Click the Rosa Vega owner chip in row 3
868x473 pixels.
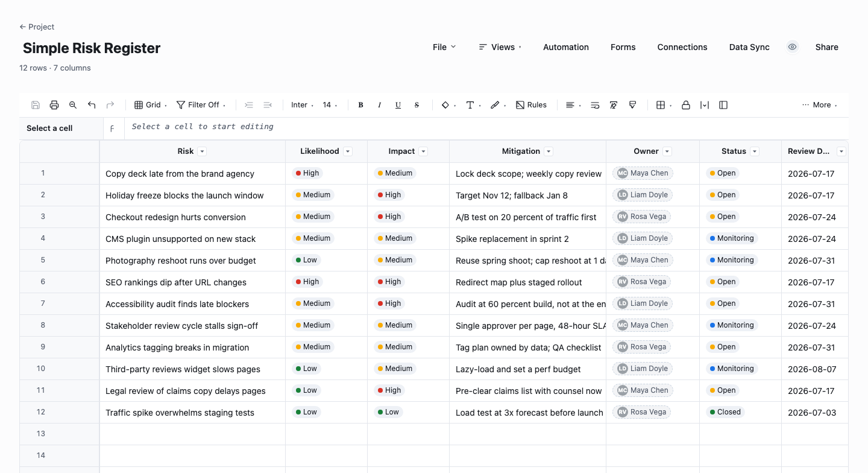(643, 217)
